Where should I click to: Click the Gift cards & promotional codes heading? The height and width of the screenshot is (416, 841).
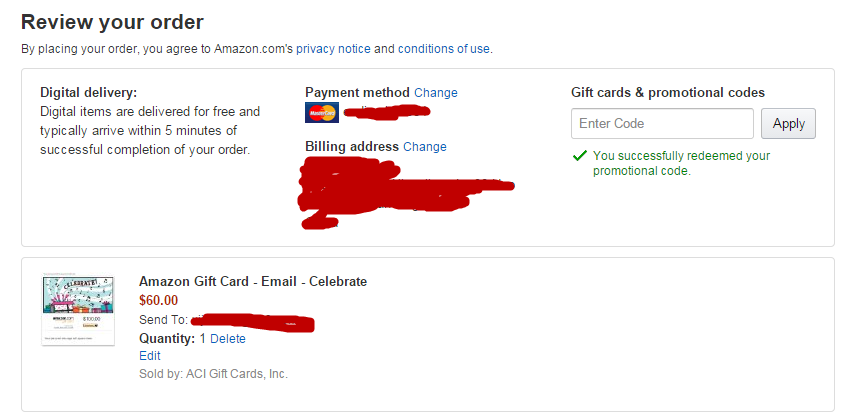(668, 93)
